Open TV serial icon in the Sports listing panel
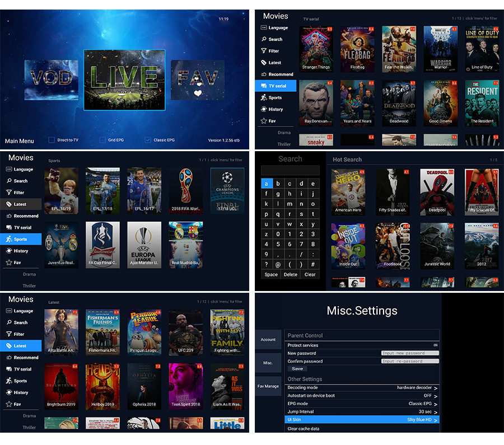 (9, 227)
